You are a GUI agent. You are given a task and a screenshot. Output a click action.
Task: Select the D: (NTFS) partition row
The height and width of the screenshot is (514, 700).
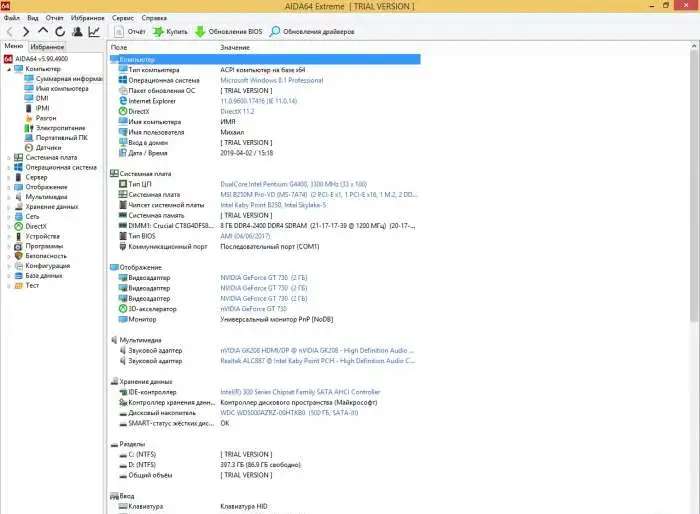point(265,465)
